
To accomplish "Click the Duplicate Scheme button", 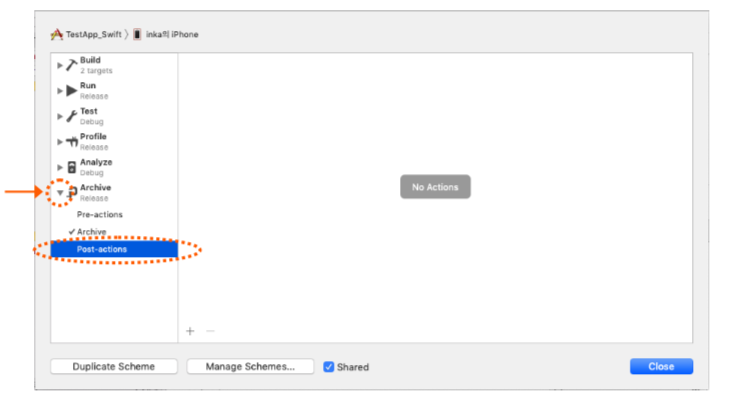I will (114, 366).
